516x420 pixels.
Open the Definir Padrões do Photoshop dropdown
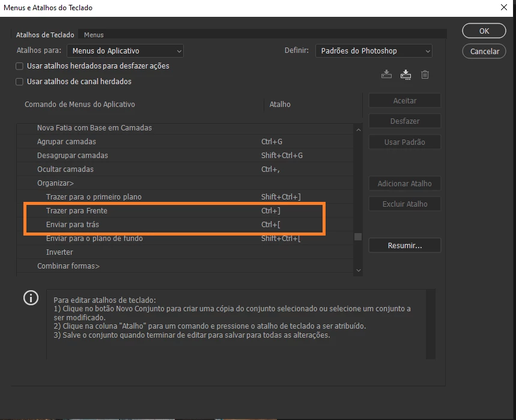tap(374, 51)
